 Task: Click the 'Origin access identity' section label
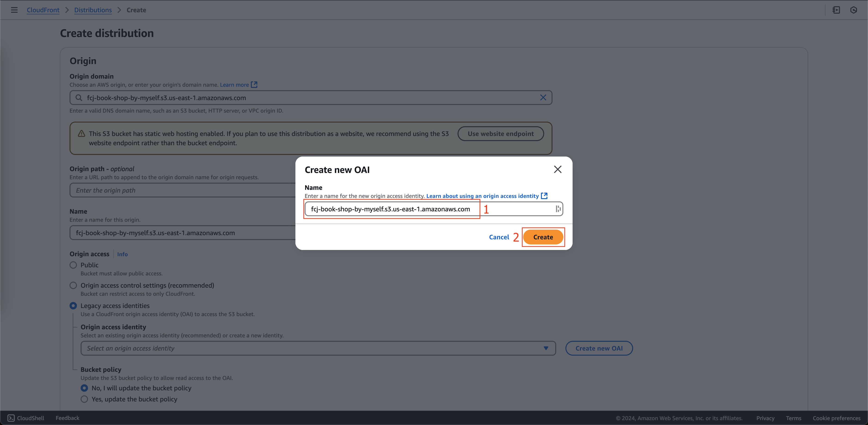point(113,327)
